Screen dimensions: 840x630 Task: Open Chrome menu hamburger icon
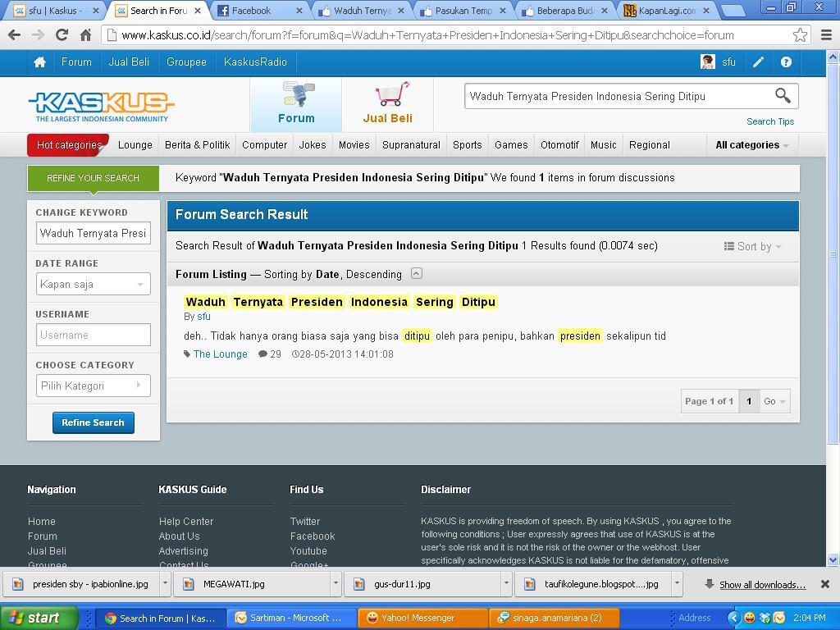827,35
